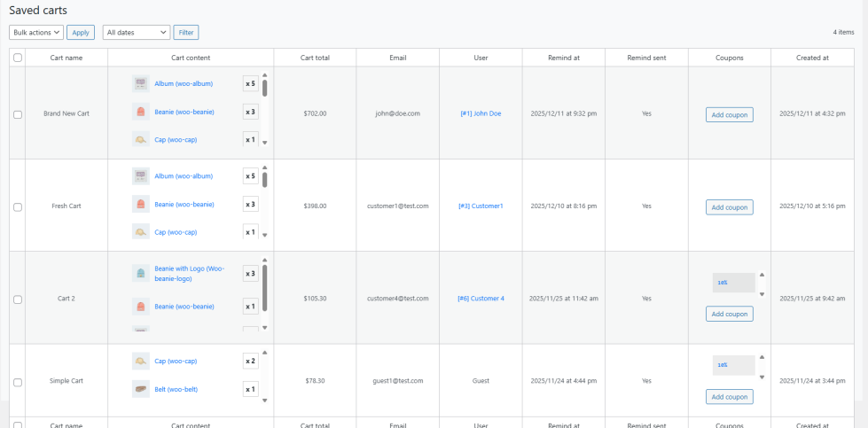
Task: Click Album thumbnail in Fresh Cart row
Action: pyautogui.click(x=141, y=175)
